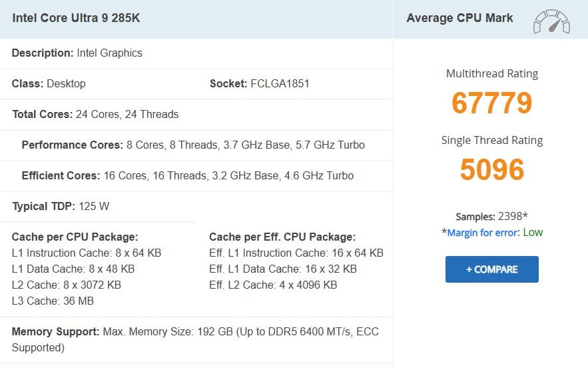Select the Total Cores row
This screenshot has height=368, width=588.
click(x=95, y=114)
